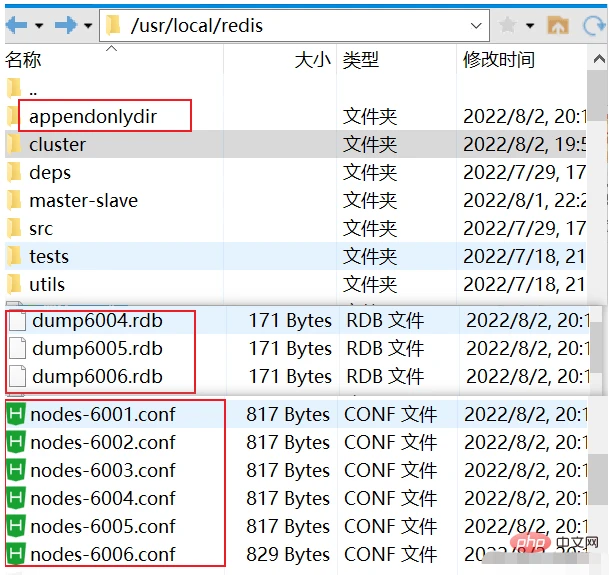
Task: Click the 171 Bytes size of dump6004.rdb
Action: coord(290,321)
